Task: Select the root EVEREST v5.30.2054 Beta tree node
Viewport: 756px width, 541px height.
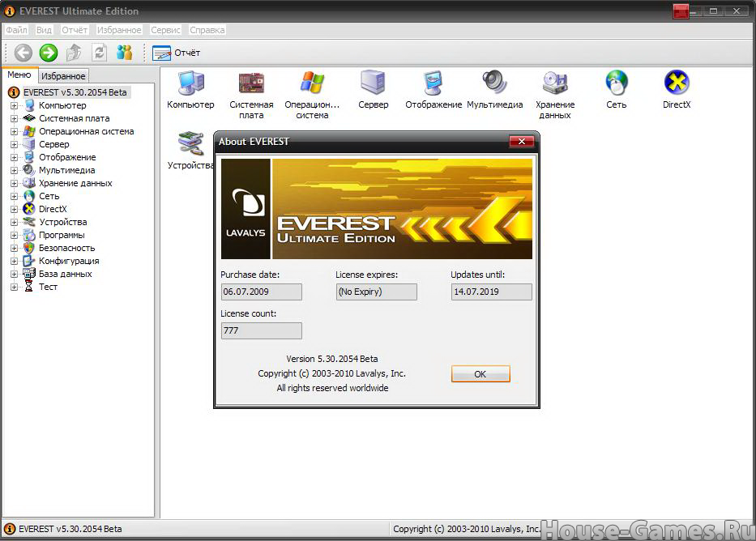Action: (x=75, y=92)
